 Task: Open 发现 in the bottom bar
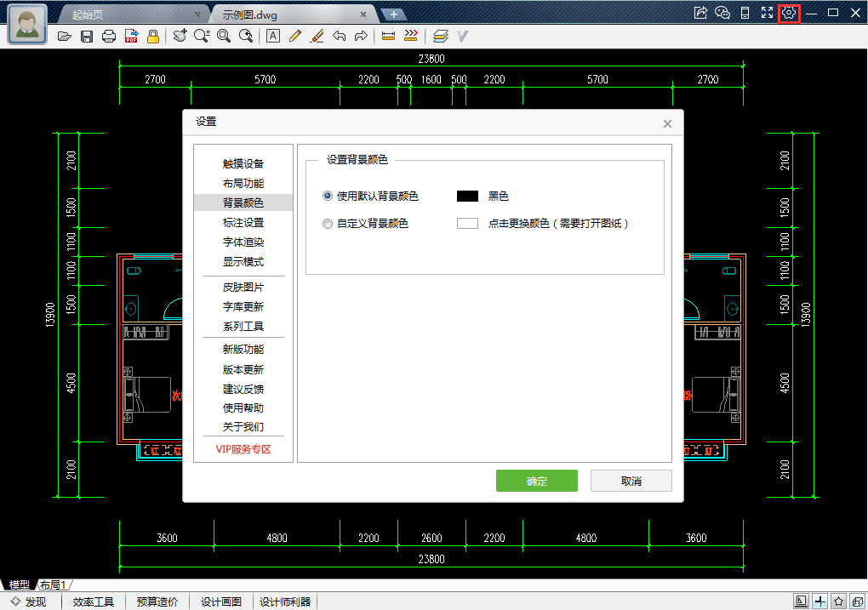point(29,601)
